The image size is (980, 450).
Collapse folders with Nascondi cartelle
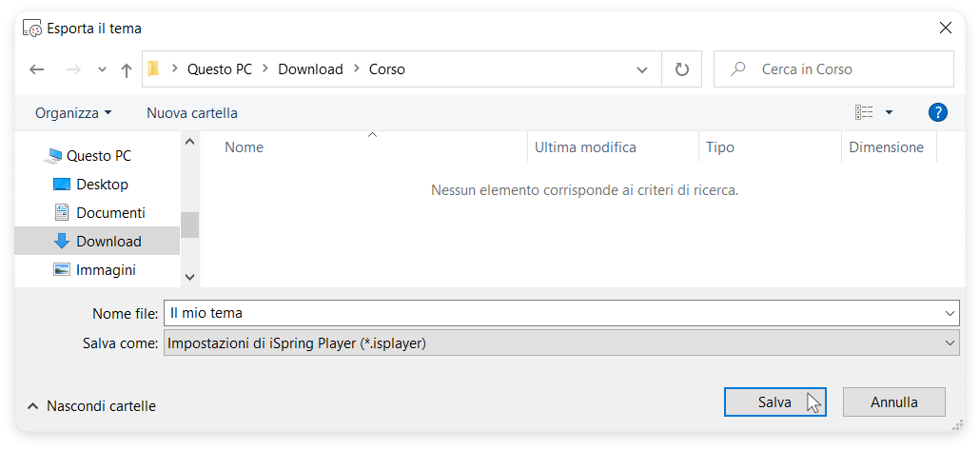point(92,406)
